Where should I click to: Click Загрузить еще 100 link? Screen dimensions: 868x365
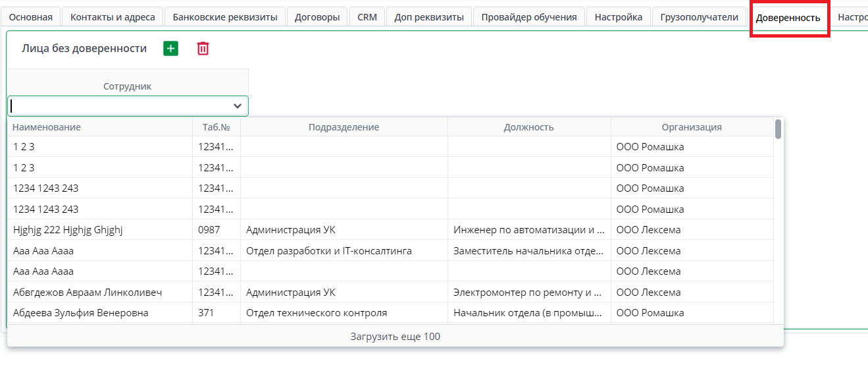[395, 337]
